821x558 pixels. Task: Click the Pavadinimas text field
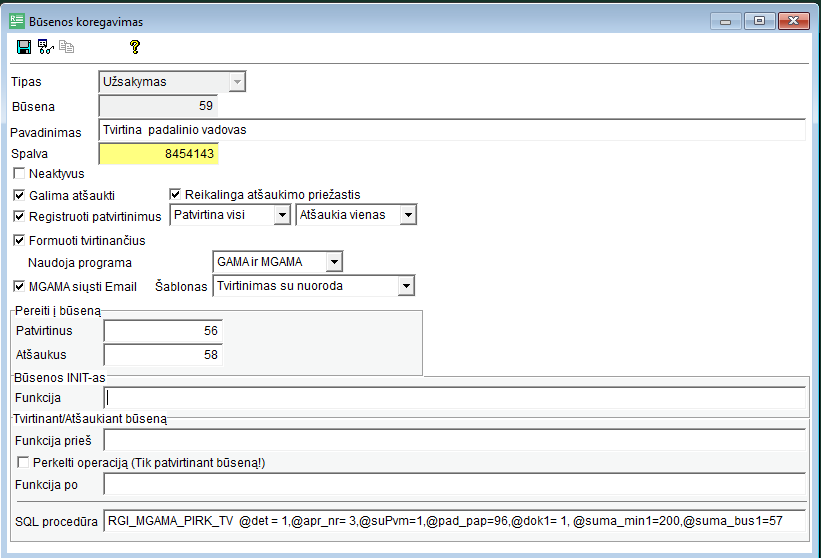(x=451, y=130)
